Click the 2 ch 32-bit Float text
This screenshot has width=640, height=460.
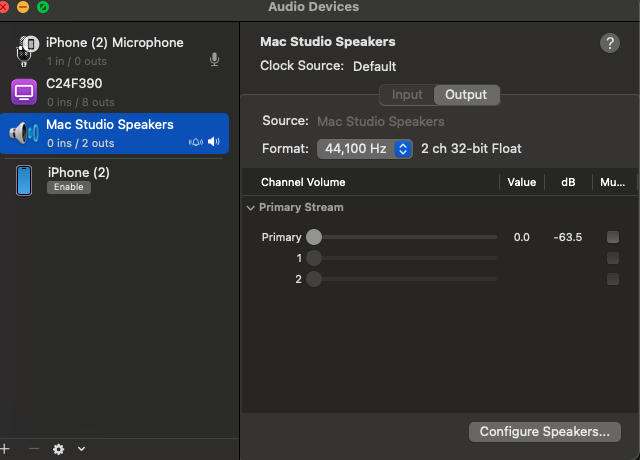[x=471, y=149]
